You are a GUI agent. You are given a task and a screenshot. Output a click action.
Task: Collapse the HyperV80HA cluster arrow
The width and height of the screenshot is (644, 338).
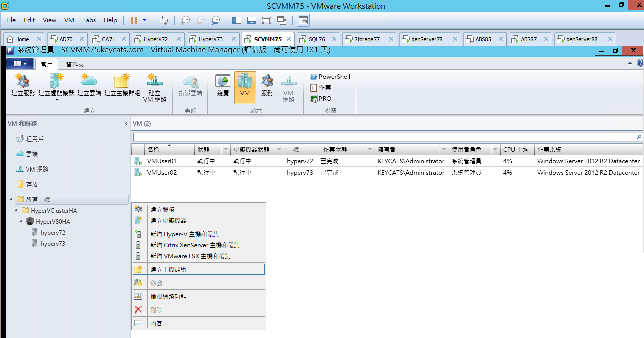coord(21,221)
